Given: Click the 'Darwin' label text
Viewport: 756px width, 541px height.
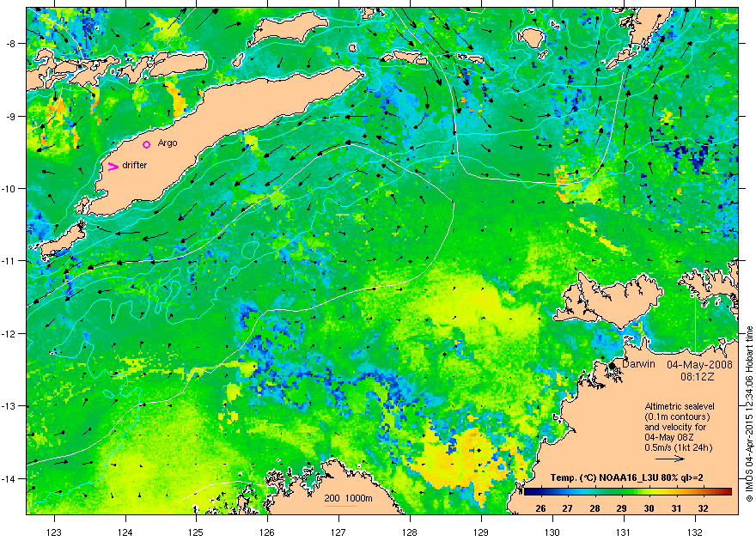Looking at the screenshot, I should click(638, 364).
